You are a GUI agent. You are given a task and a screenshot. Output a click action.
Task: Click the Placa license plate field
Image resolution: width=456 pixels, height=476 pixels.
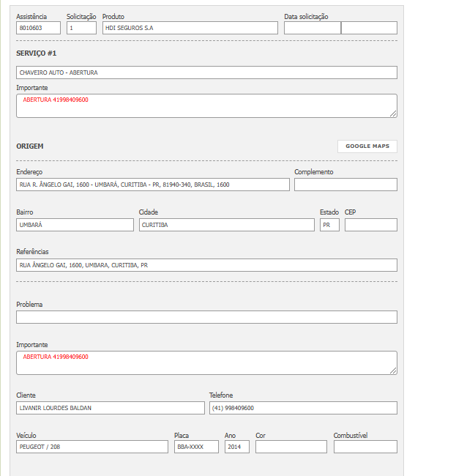click(x=196, y=447)
